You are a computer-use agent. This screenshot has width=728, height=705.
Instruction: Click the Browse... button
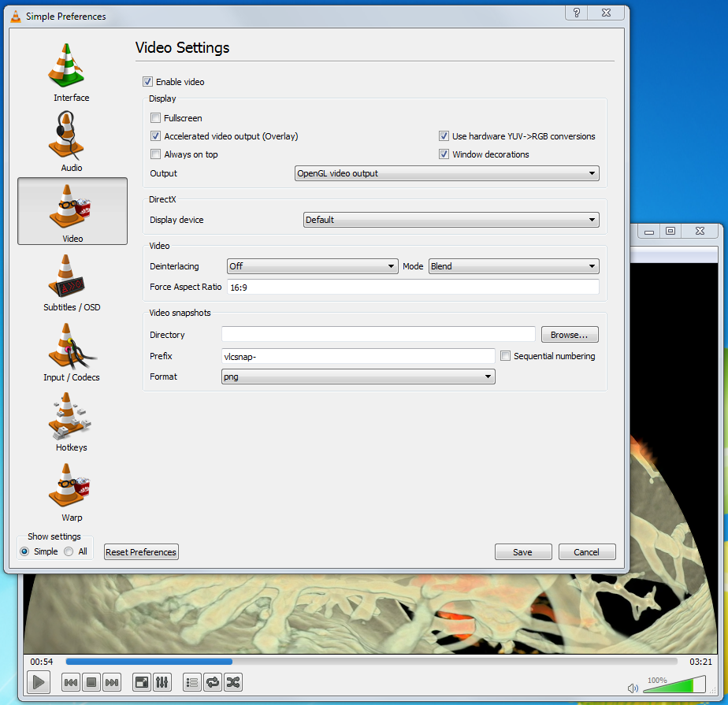(570, 335)
